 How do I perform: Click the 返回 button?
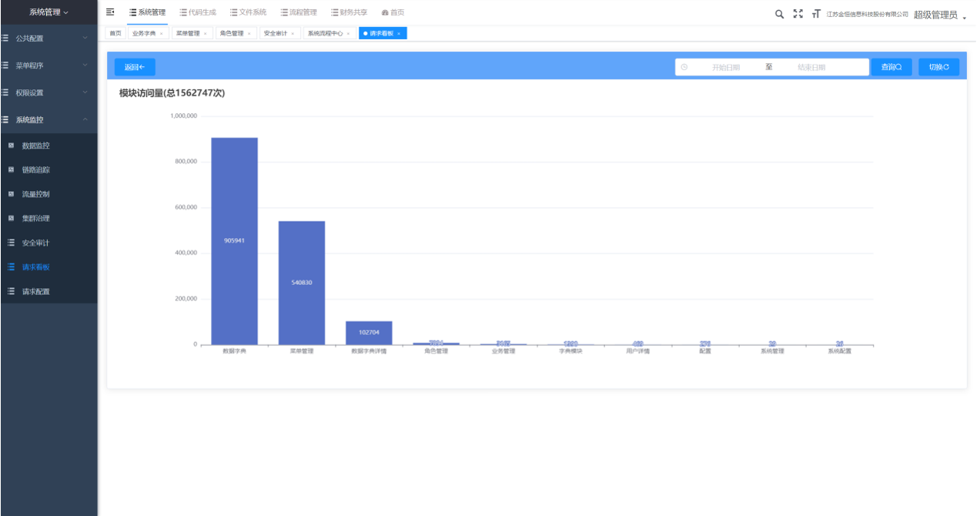(135, 67)
